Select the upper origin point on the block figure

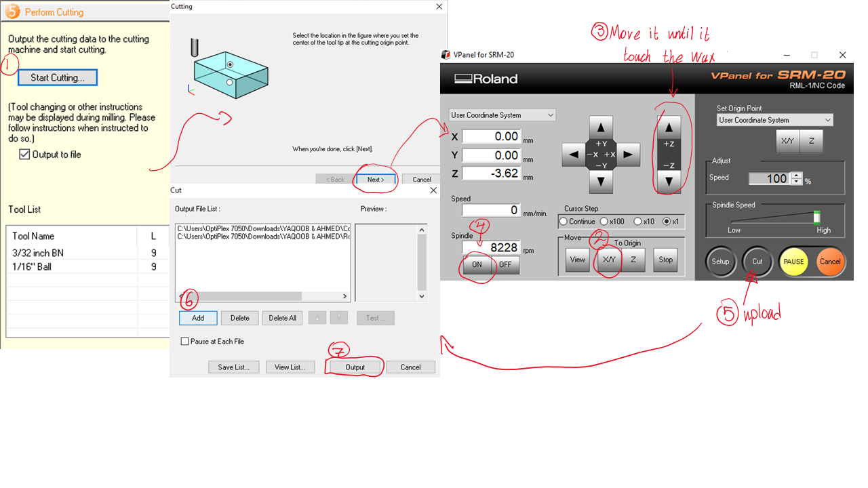[231, 64]
